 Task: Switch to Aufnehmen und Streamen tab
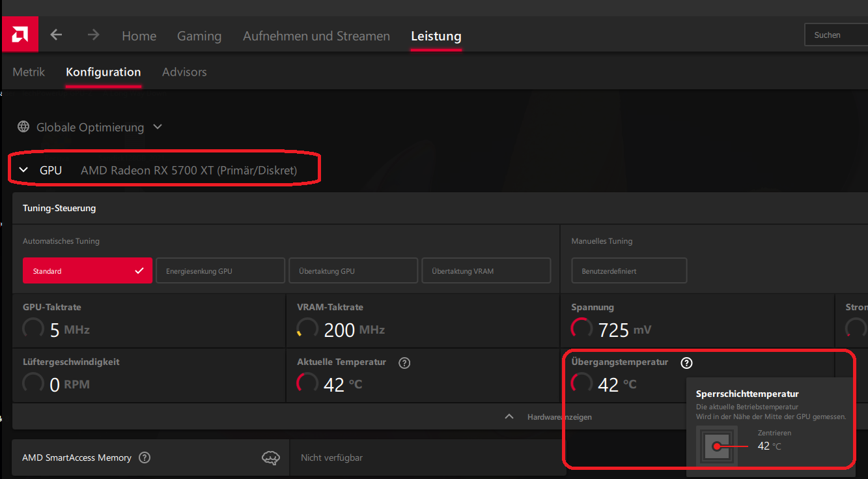316,36
